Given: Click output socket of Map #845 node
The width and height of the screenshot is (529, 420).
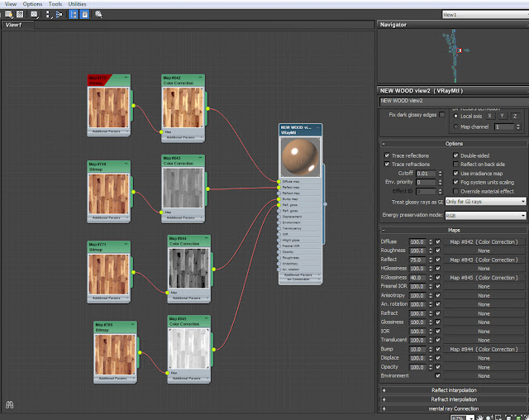Looking at the screenshot, I should [x=214, y=350].
